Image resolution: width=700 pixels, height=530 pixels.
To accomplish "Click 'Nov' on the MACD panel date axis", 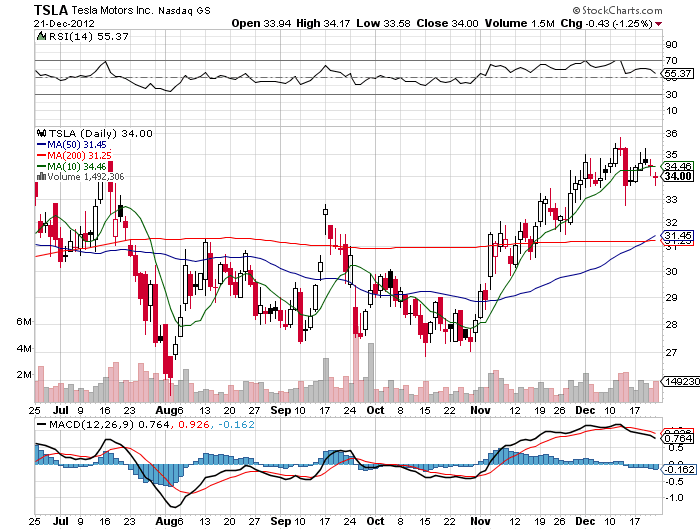I will pos(480,521).
